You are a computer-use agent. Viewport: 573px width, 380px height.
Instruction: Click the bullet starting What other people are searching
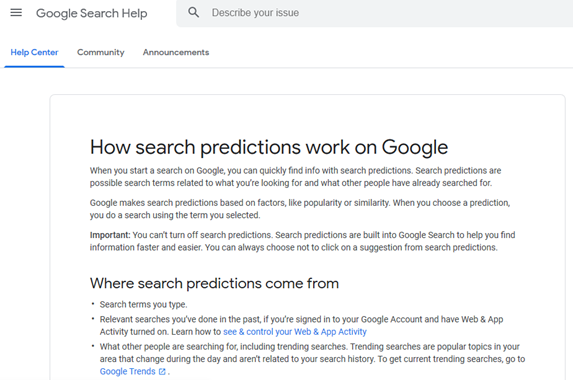312,359
